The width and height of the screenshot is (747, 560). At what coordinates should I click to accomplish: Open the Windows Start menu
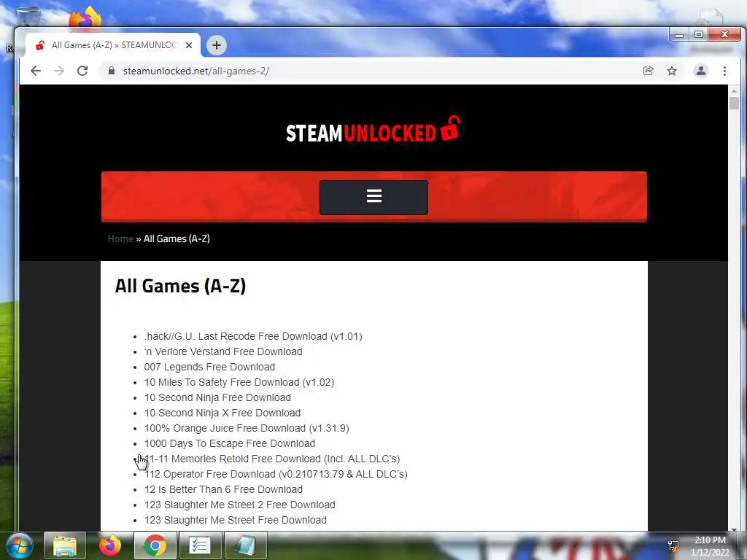(x=19, y=545)
